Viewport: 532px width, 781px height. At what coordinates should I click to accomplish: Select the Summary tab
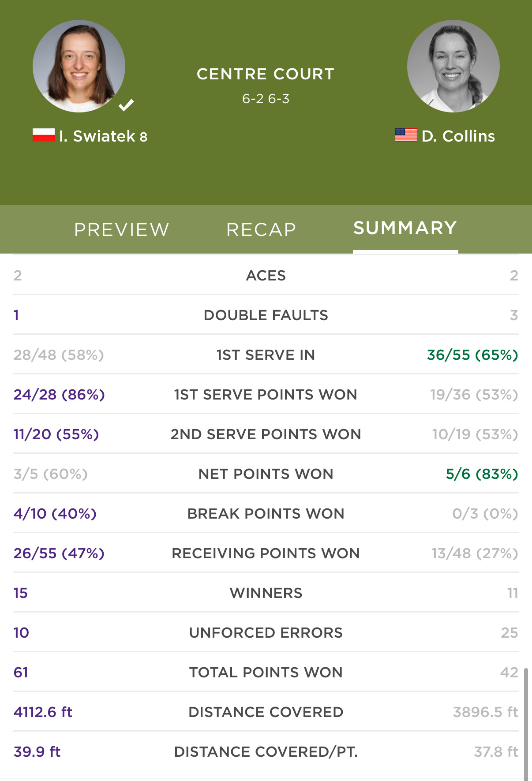(x=405, y=228)
